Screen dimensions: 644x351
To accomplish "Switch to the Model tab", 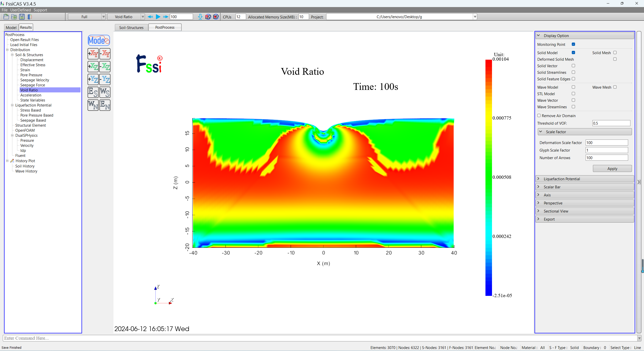I will pyautogui.click(x=11, y=27).
